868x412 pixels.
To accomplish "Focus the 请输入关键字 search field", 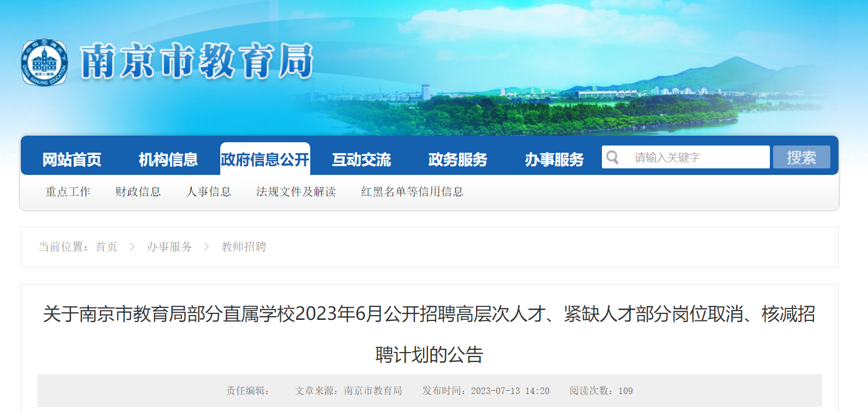I will tap(686, 157).
